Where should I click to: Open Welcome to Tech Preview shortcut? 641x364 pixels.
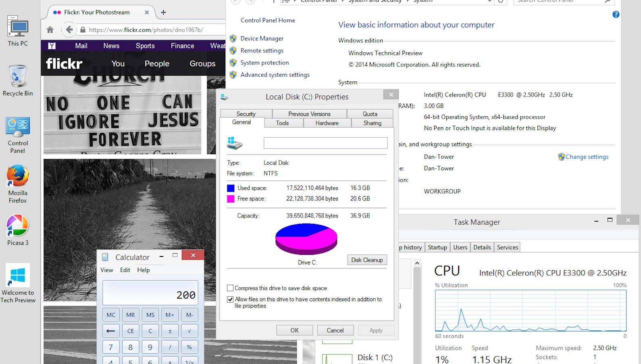click(18, 283)
